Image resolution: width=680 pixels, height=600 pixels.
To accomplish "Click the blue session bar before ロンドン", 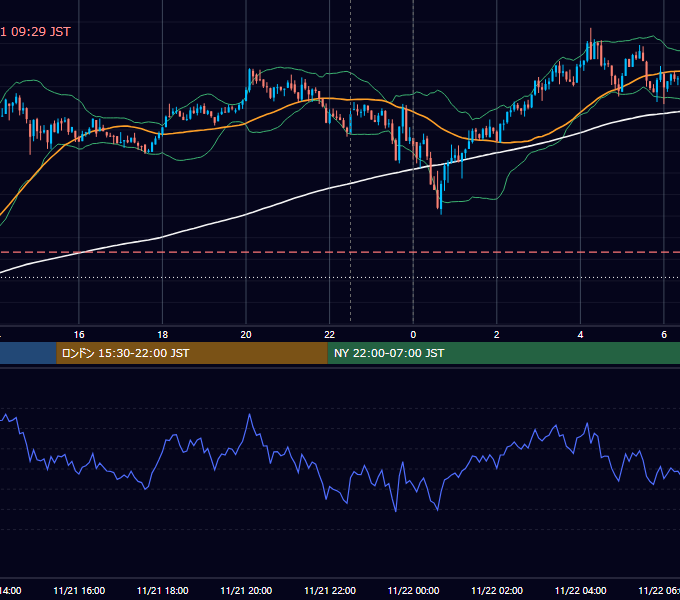I will 28,353.
